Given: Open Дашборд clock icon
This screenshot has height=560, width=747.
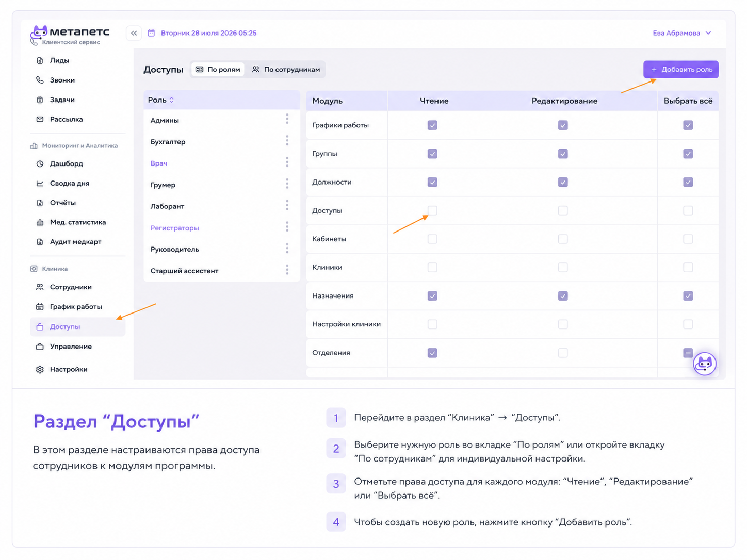Looking at the screenshot, I should [x=40, y=163].
